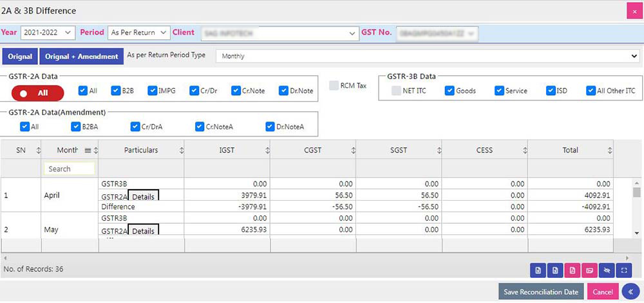Click the leftmost blue file export icon

538,271
